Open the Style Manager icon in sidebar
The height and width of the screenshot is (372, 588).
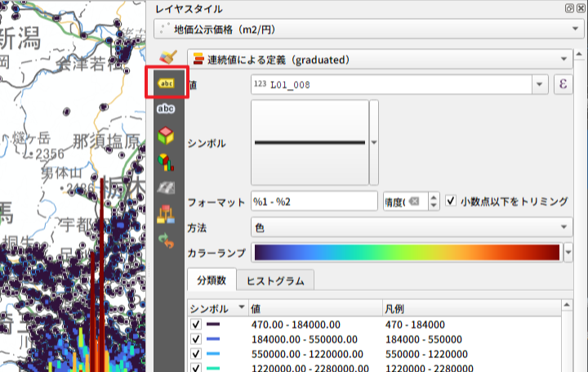pos(167,213)
